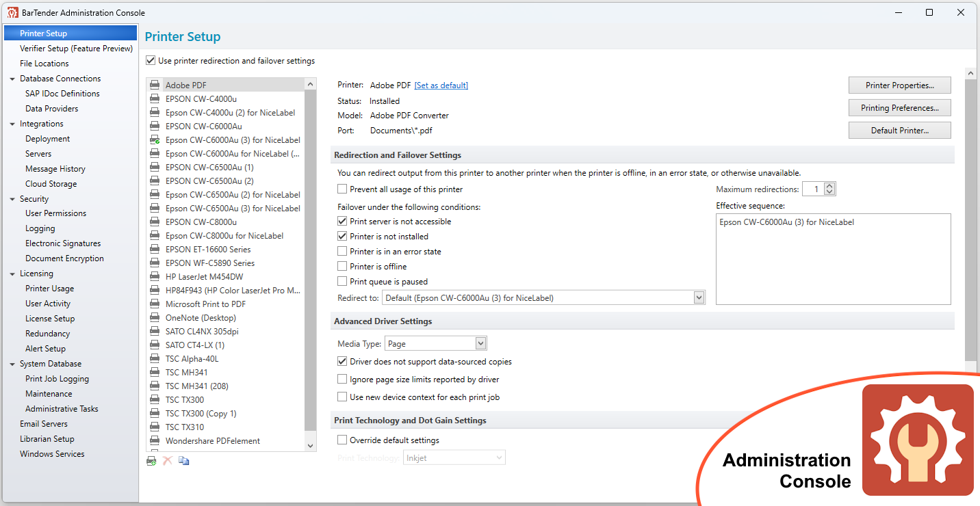Open the Email Servers page
The height and width of the screenshot is (506, 980).
[x=44, y=424]
